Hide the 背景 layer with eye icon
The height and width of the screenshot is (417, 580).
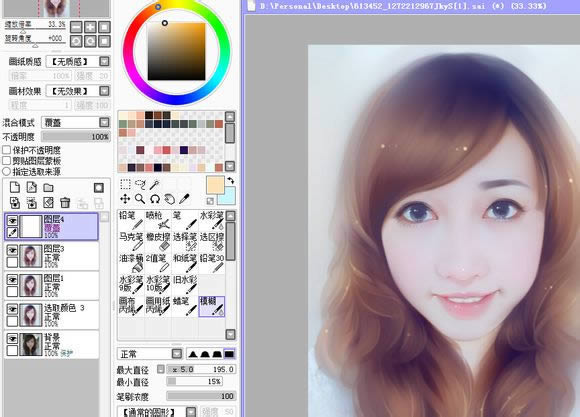click(x=13, y=339)
